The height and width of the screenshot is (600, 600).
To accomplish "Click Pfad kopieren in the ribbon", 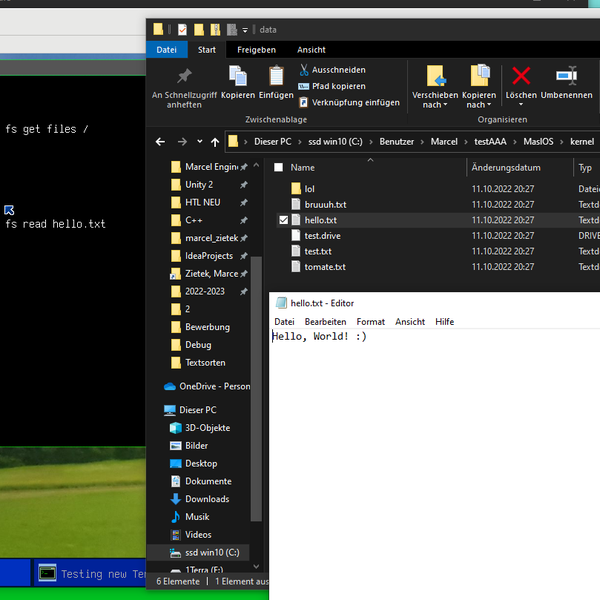I will coord(339,86).
